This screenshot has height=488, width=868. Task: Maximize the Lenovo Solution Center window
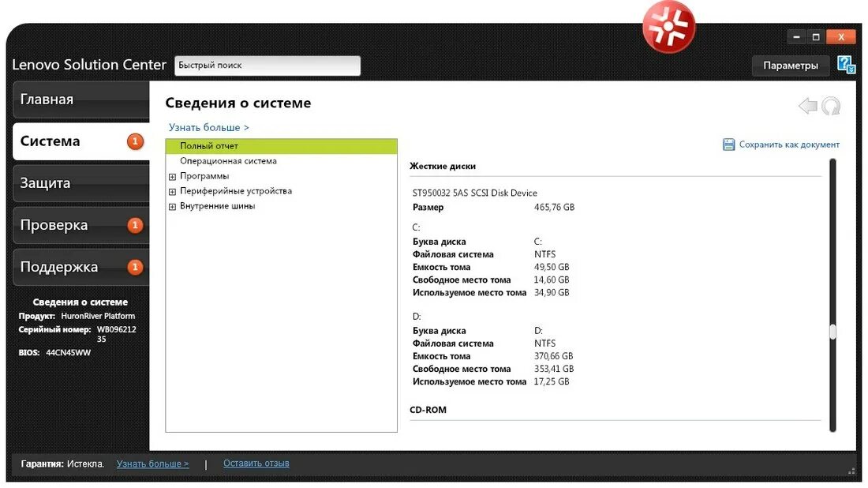tap(815, 37)
